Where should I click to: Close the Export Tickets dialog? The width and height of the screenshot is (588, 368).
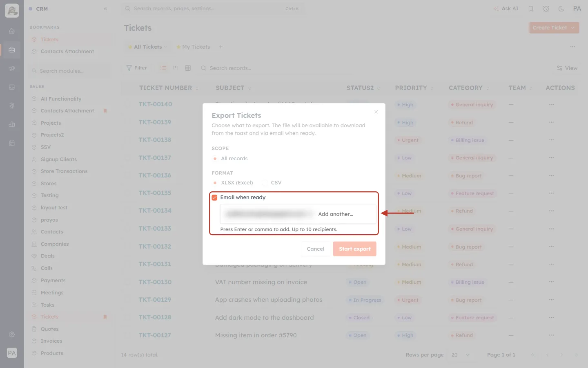pyautogui.click(x=376, y=112)
